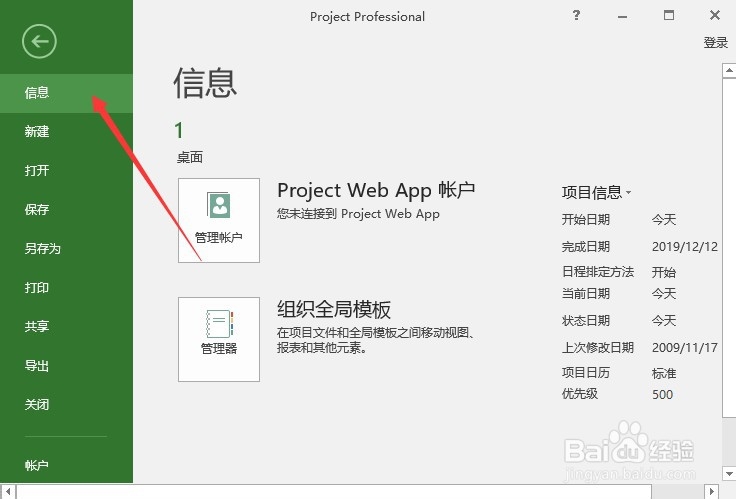736x499 pixels.
Task: Select 关闭 in the sidebar
Action: point(66,404)
